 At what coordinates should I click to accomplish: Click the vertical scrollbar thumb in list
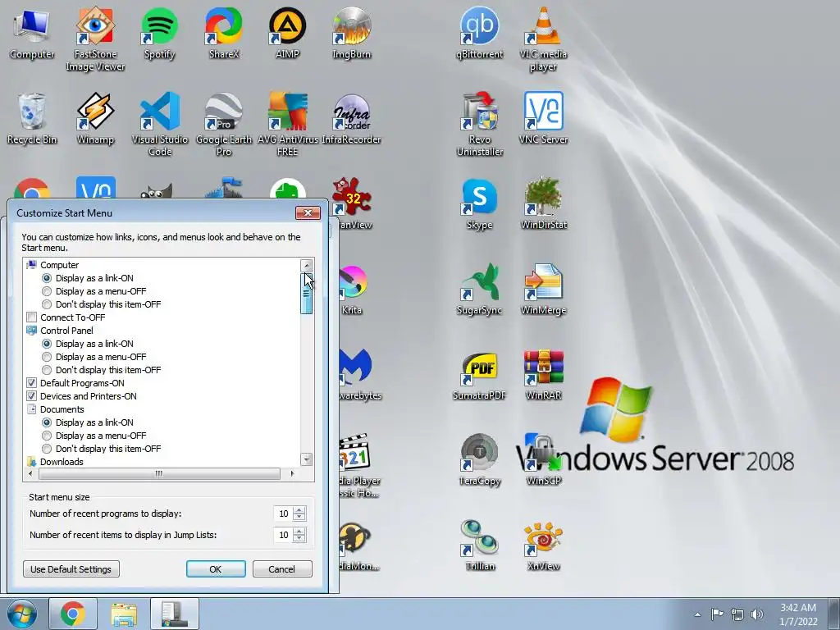click(x=307, y=293)
